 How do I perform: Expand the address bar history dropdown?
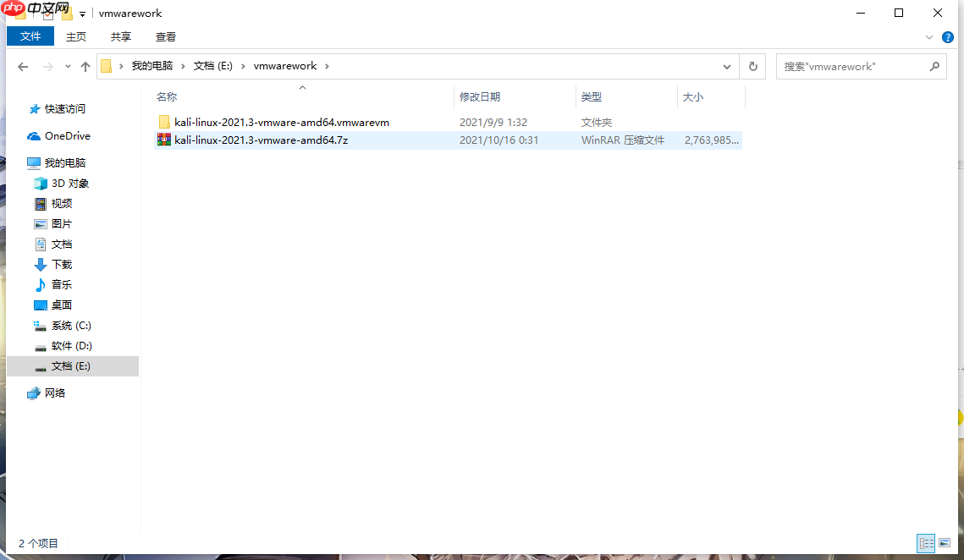727,66
